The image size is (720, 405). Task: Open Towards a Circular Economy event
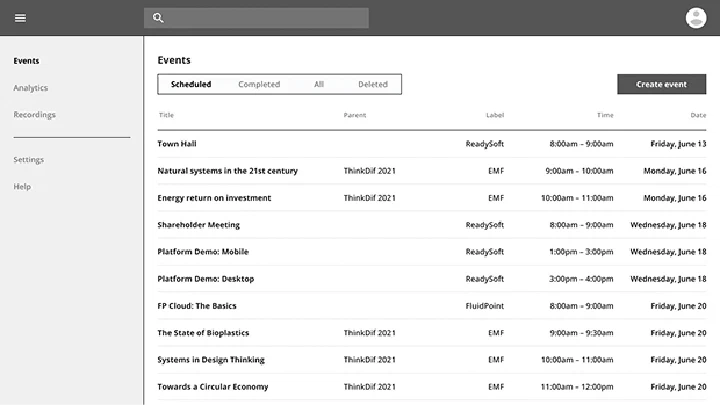pos(213,387)
